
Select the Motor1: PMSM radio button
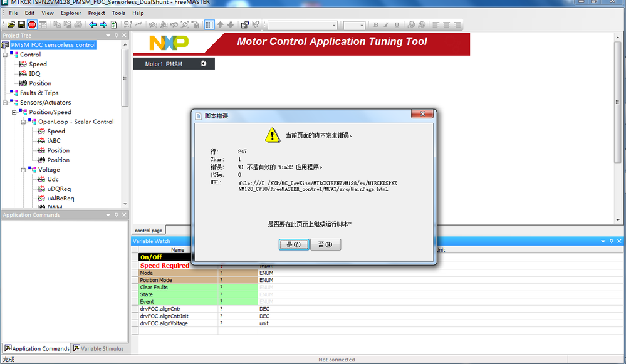tap(204, 63)
